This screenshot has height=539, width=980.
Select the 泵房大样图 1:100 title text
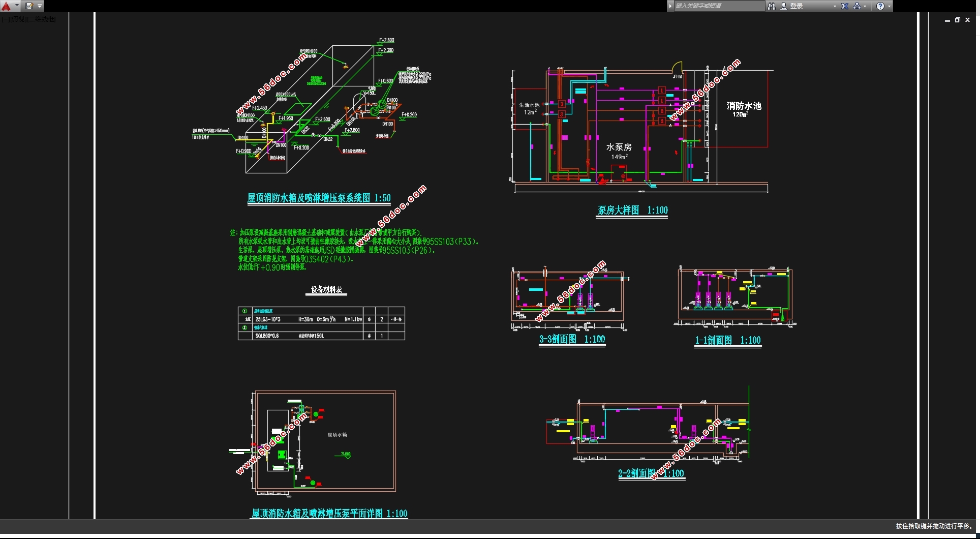pyautogui.click(x=632, y=210)
